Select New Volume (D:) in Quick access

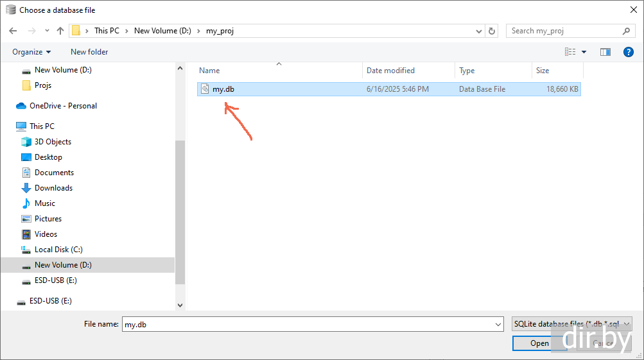pyautogui.click(x=63, y=70)
